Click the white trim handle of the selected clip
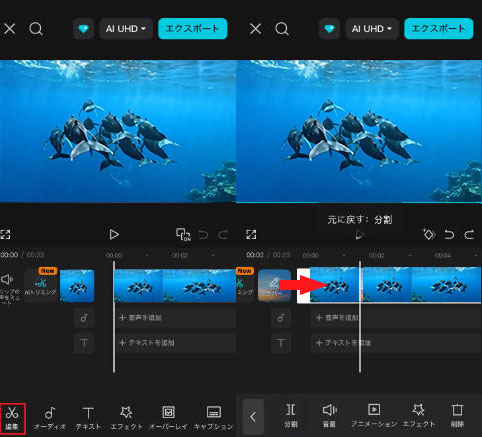The height and width of the screenshot is (437, 482). point(303,286)
